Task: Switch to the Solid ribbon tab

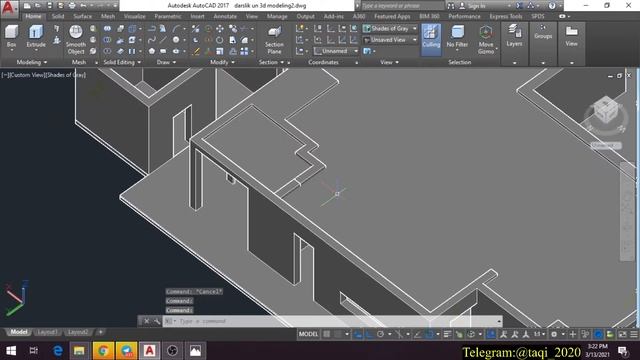Action: (58, 16)
